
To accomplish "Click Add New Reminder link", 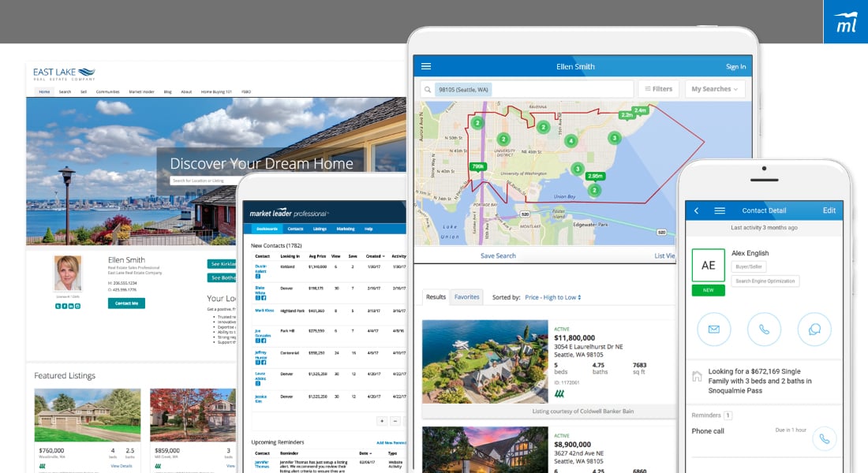I will [392, 443].
